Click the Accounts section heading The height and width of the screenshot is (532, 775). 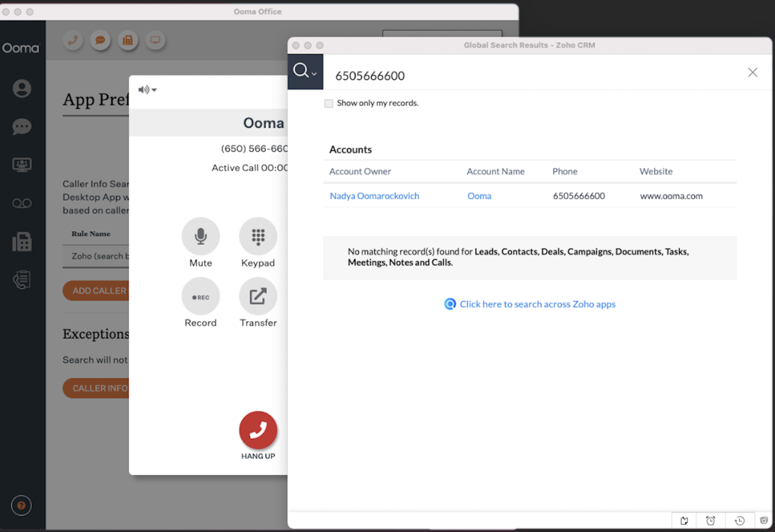click(351, 150)
